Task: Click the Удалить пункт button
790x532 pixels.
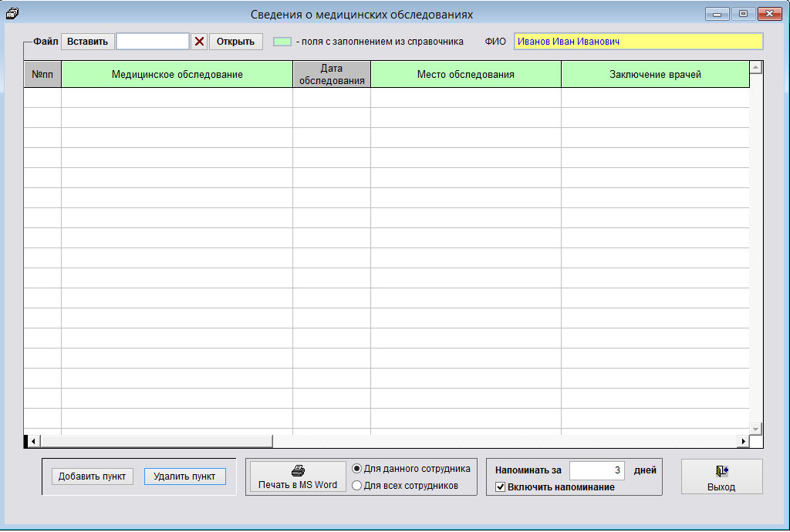Action: coord(184,476)
